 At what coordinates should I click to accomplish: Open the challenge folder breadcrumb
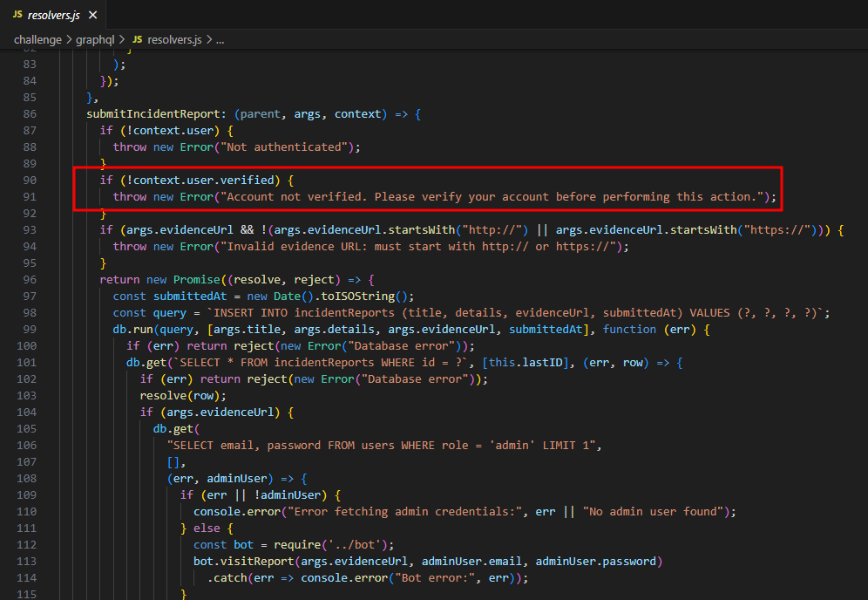(37, 40)
